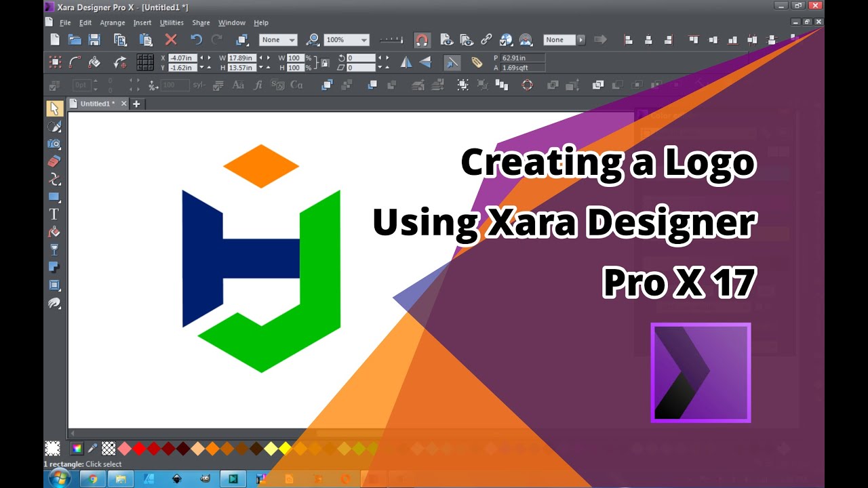Select the Selector arrow tool

pyautogui.click(x=54, y=108)
